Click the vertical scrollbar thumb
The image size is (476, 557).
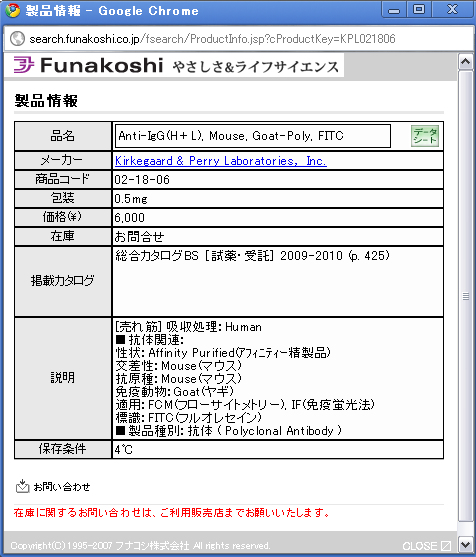(465, 296)
